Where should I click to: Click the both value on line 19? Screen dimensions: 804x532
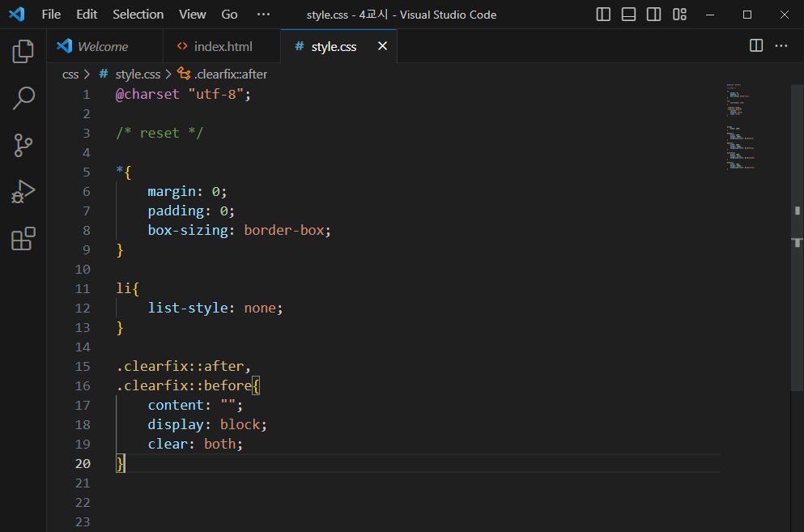pyautogui.click(x=220, y=445)
